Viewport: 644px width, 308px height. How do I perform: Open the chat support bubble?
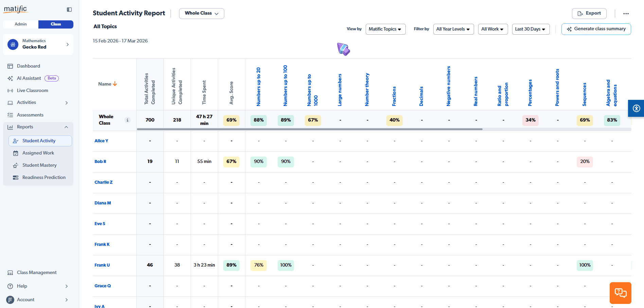[620, 293]
